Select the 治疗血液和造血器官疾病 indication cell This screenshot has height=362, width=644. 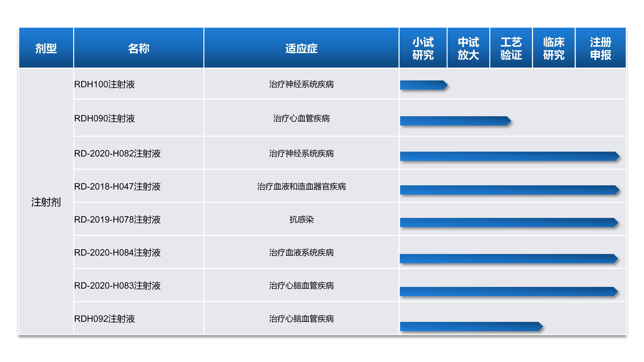(x=301, y=187)
